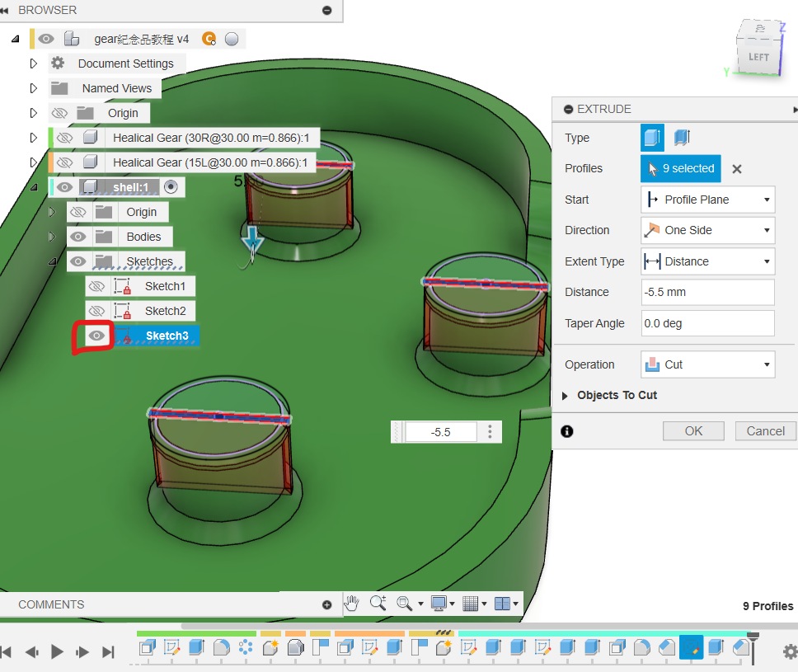Viewport: 798px width, 672px height.
Task: Open the Operation Cut dropdown
Action: point(707,364)
